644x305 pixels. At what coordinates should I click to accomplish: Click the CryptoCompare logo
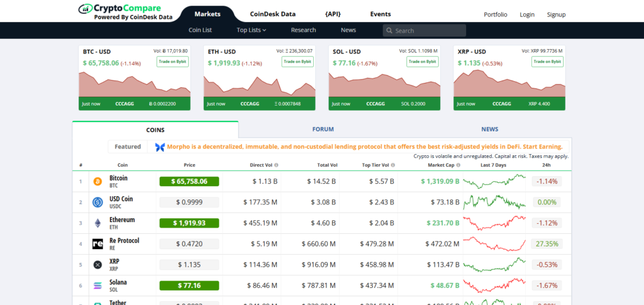(x=125, y=13)
